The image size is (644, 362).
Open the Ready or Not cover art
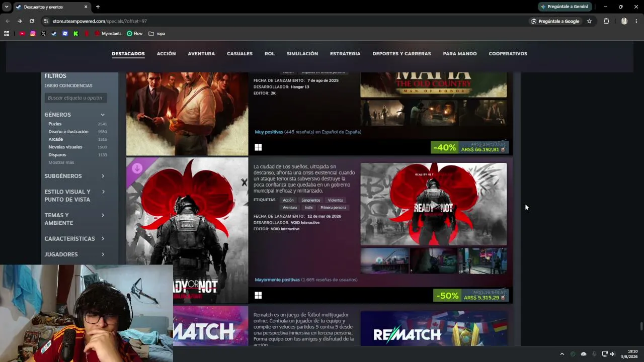coord(187,230)
